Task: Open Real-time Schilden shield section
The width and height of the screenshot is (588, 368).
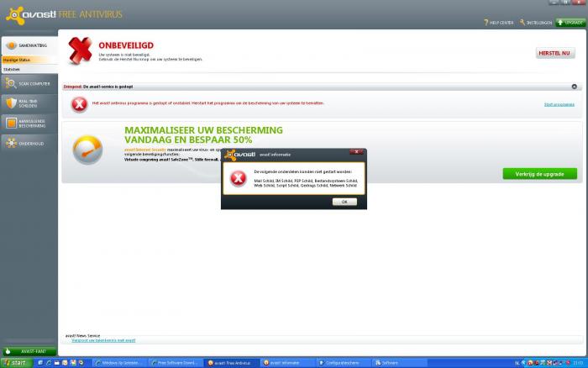Action: coord(29,103)
